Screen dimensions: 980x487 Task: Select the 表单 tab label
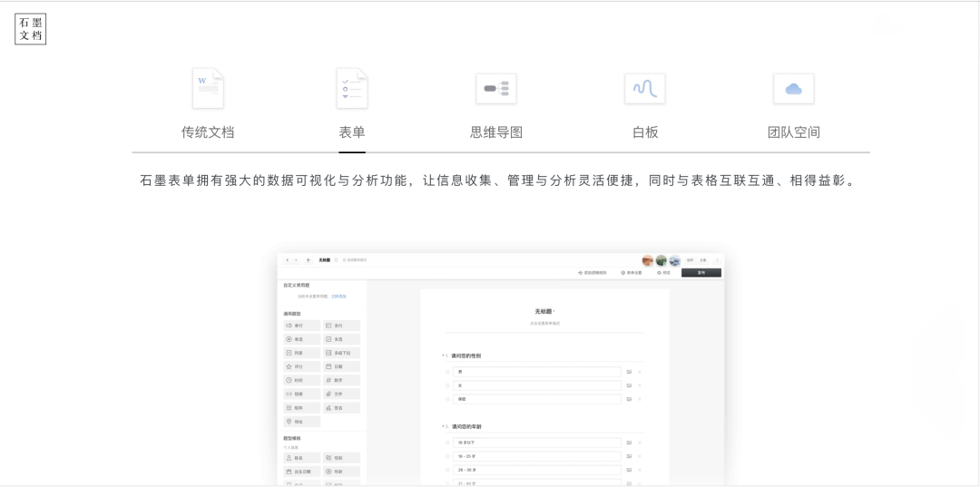352,132
